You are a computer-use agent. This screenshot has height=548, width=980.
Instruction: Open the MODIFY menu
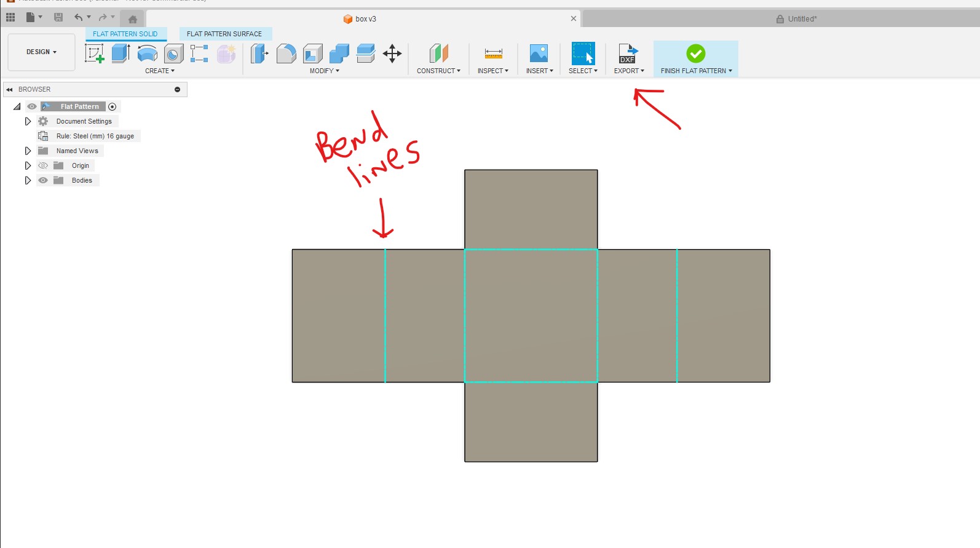[324, 71]
